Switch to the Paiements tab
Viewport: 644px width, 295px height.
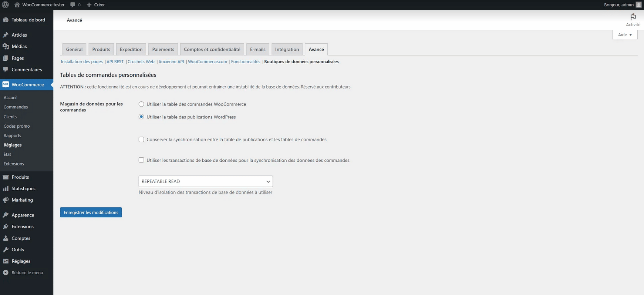[x=163, y=49]
